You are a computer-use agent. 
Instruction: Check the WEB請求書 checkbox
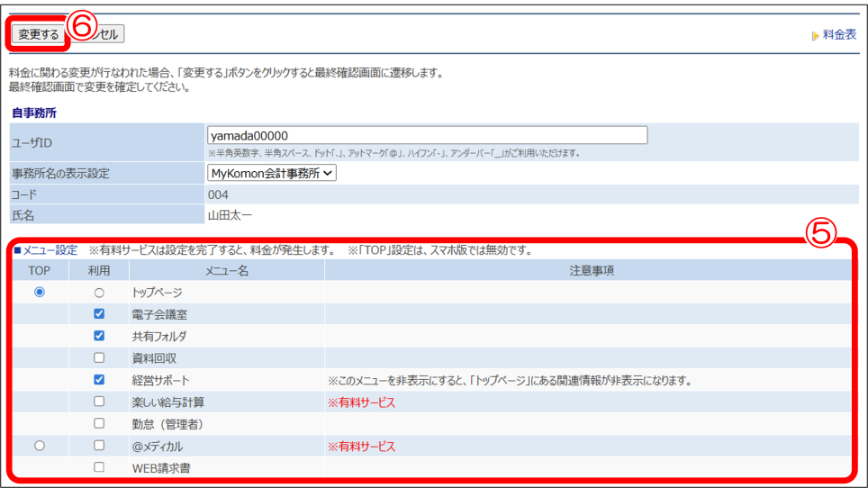(x=99, y=467)
